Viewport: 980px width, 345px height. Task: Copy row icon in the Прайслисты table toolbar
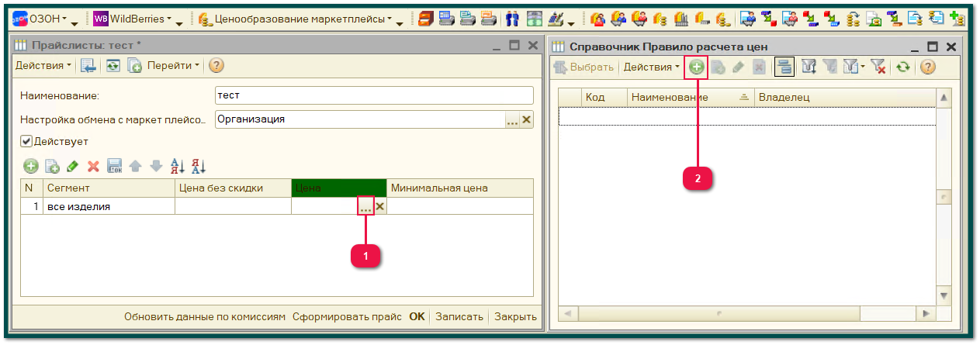[52, 166]
